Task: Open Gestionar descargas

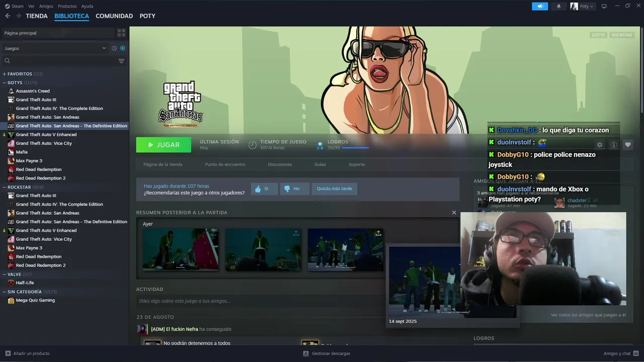Action: (x=327, y=353)
